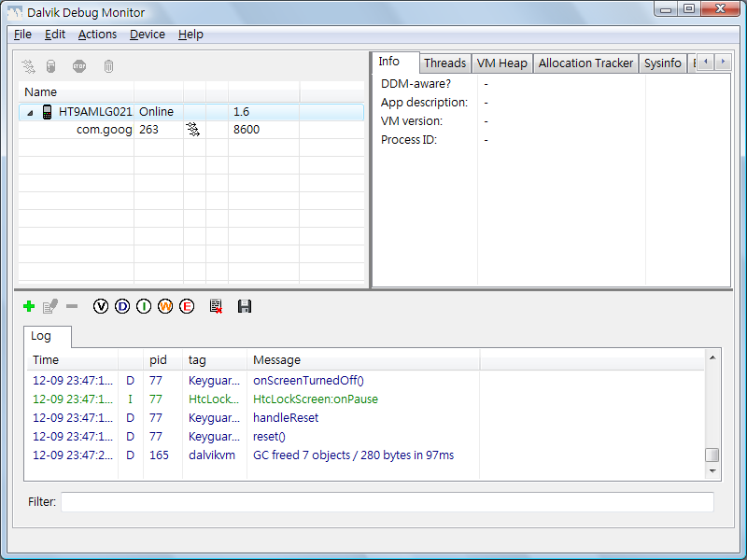Collapse the HT9AMLG021 device tree node

(29, 112)
